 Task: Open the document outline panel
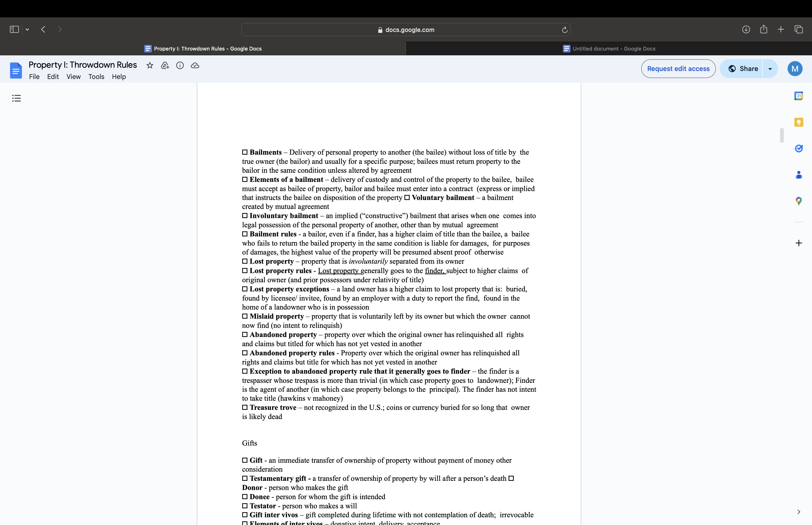click(16, 98)
